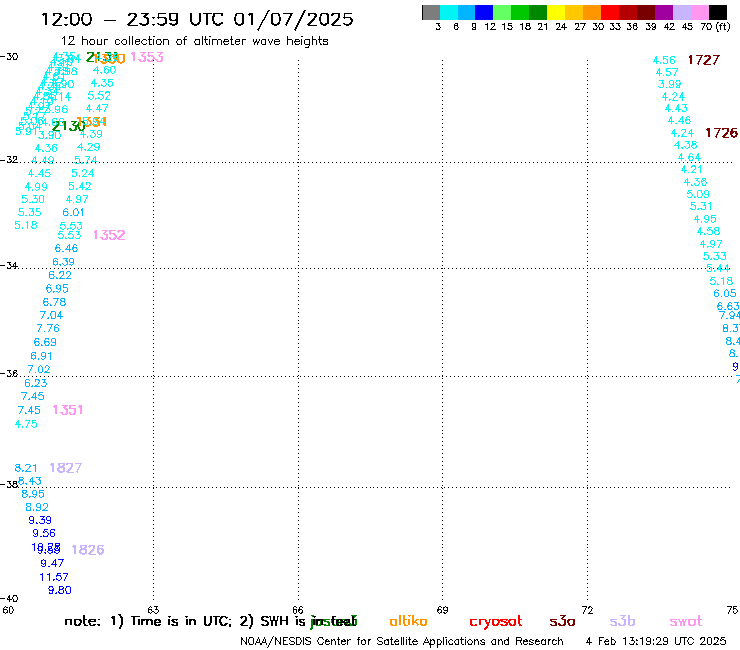The width and height of the screenshot is (740, 650).
Task: Click the pink swot time label 1352
Action: coord(109,235)
